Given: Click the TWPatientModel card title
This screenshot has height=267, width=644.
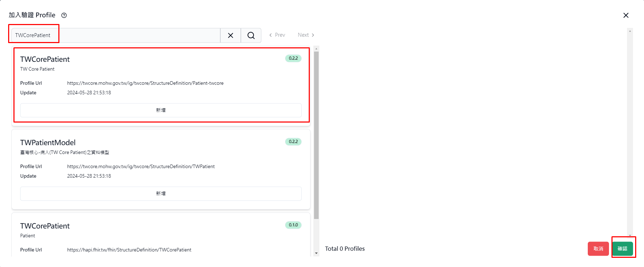Looking at the screenshot, I should [48, 143].
